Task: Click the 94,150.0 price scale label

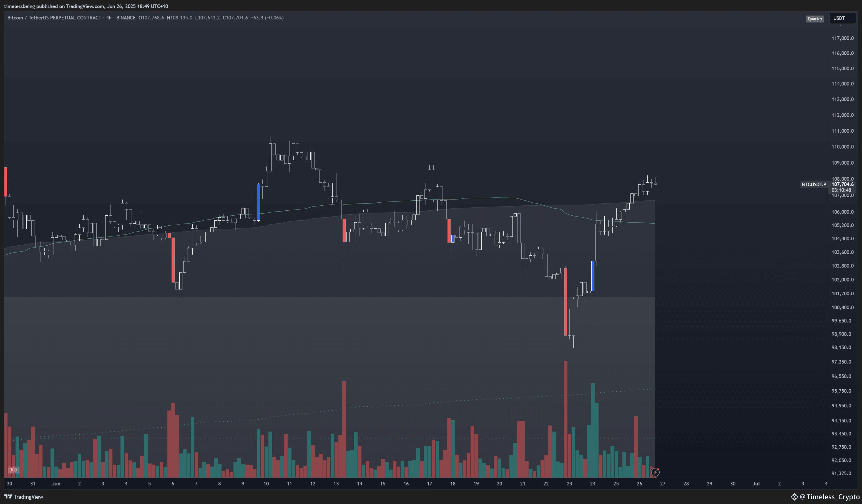Action: click(x=841, y=420)
